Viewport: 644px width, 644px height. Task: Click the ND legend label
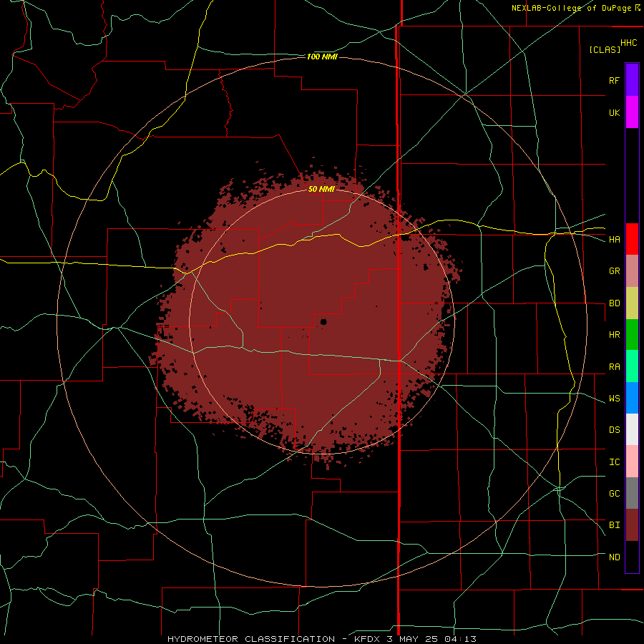click(614, 557)
